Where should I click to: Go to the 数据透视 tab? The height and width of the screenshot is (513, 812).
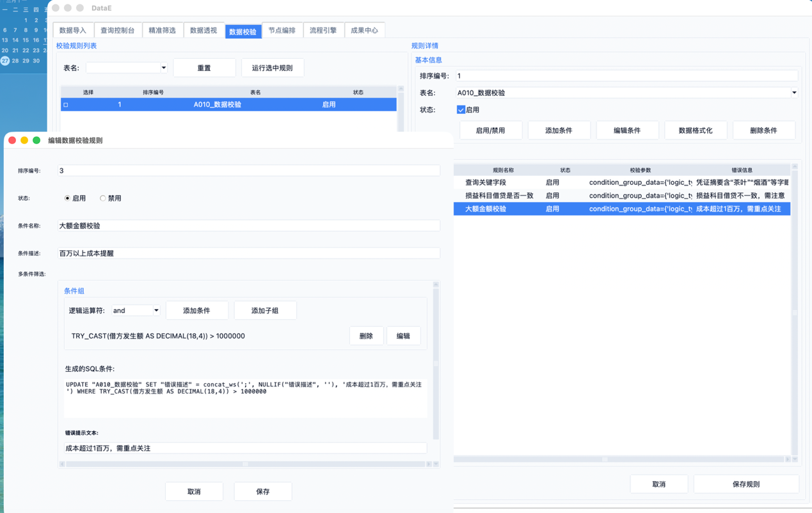pos(203,30)
